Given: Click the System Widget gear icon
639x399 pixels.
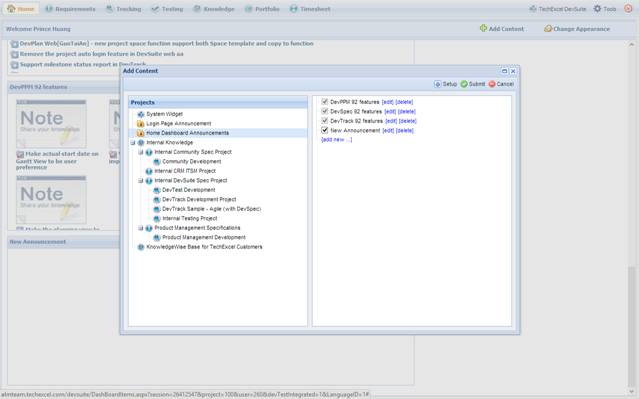Looking at the screenshot, I should coord(141,114).
